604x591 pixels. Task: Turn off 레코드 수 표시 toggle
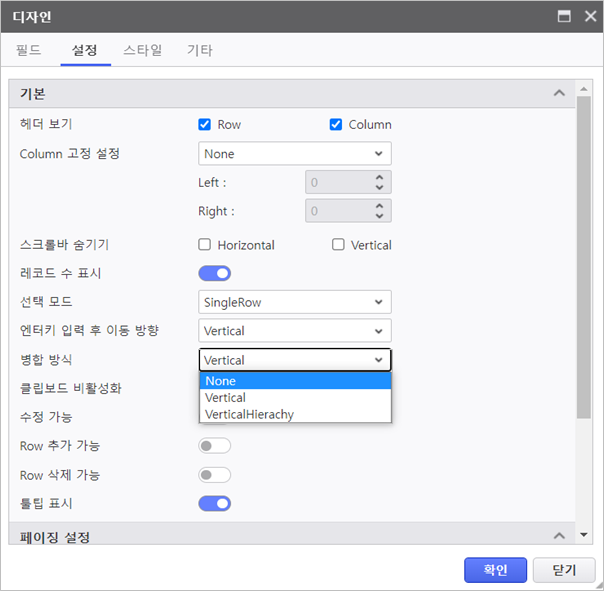pos(215,273)
